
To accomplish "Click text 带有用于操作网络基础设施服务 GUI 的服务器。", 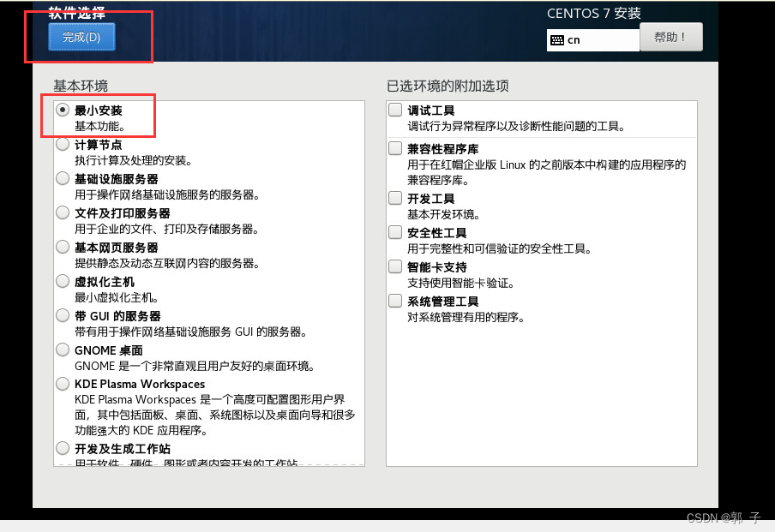I will [x=191, y=332].
